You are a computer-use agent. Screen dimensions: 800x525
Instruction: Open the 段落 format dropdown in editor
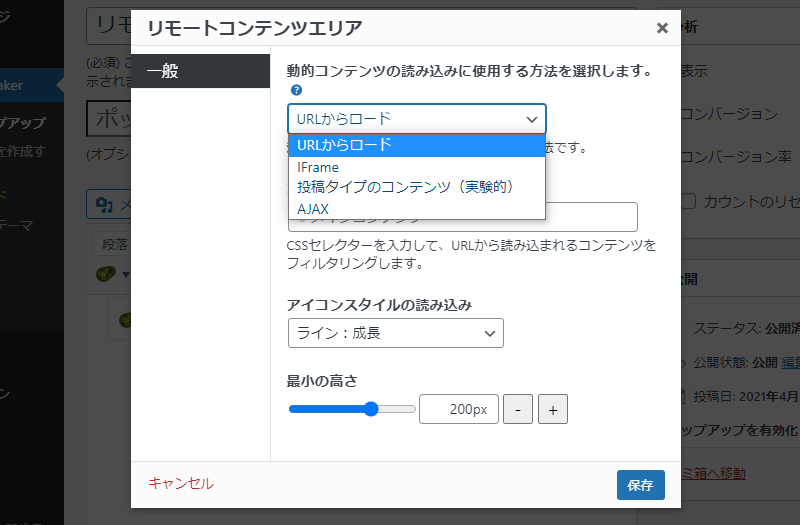(x=115, y=244)
